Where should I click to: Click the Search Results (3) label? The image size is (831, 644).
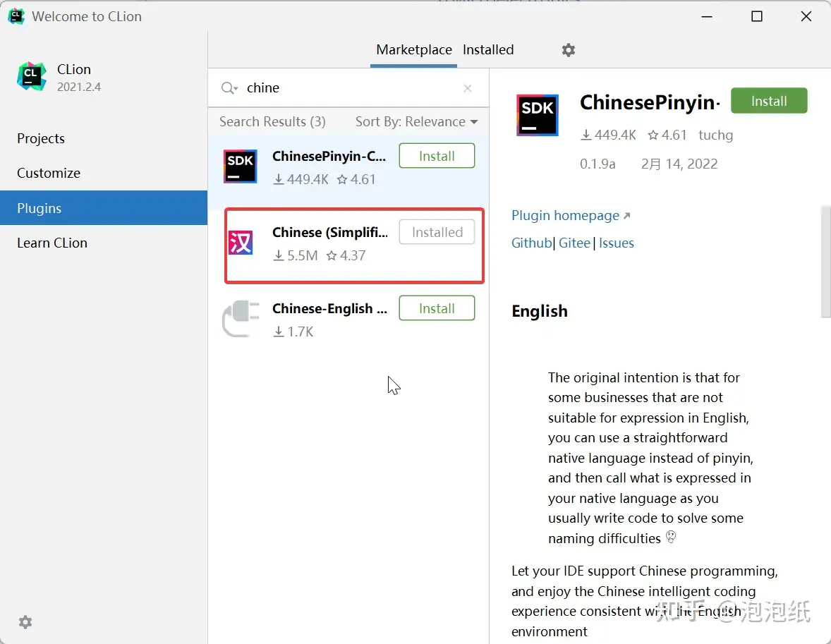tap(272, 122)
